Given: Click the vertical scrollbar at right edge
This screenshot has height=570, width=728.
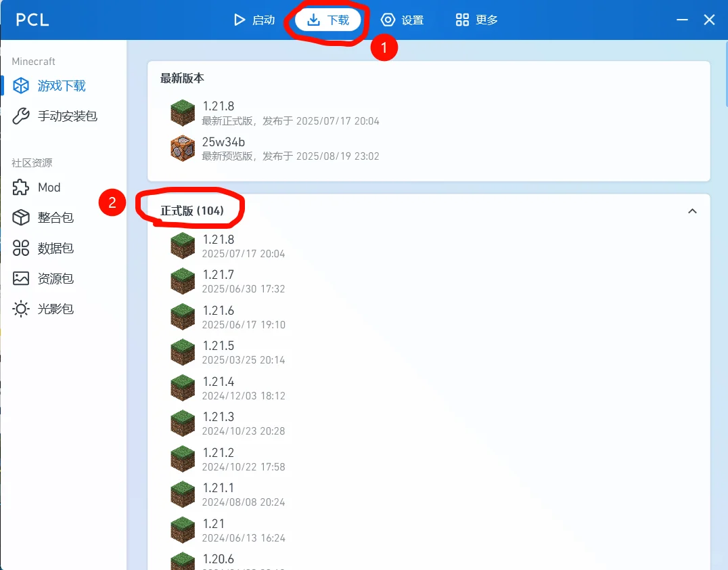Looking at the screenshot, I should pyautogui.click(x=726, y=74).
